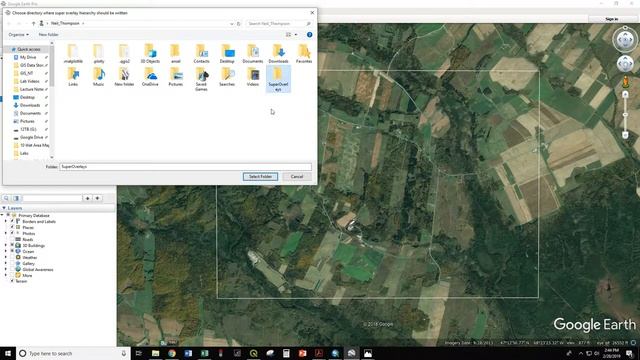640x360 pixels.
Task: Select Google Drive in navigation pane
Action: coord(31,138)
